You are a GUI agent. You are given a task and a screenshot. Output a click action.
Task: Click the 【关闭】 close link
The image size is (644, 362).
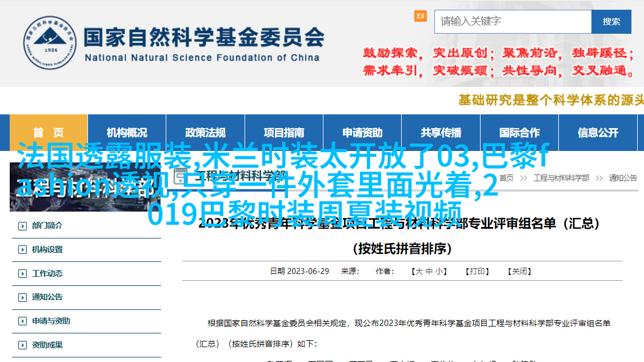[x=519, y=271]
